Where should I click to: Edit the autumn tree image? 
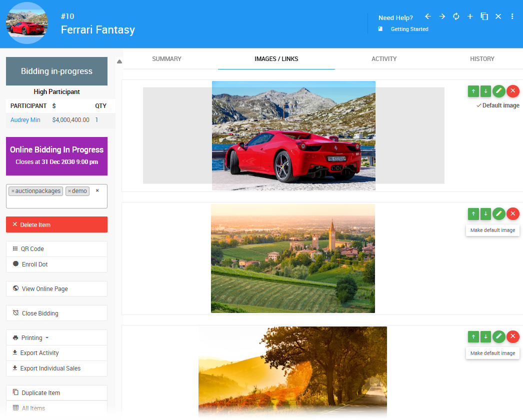(x=498, y=336)
